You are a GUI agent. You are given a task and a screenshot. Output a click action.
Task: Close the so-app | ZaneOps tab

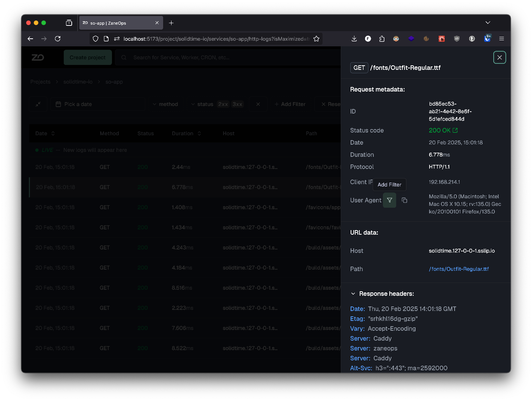pos(157,23)
